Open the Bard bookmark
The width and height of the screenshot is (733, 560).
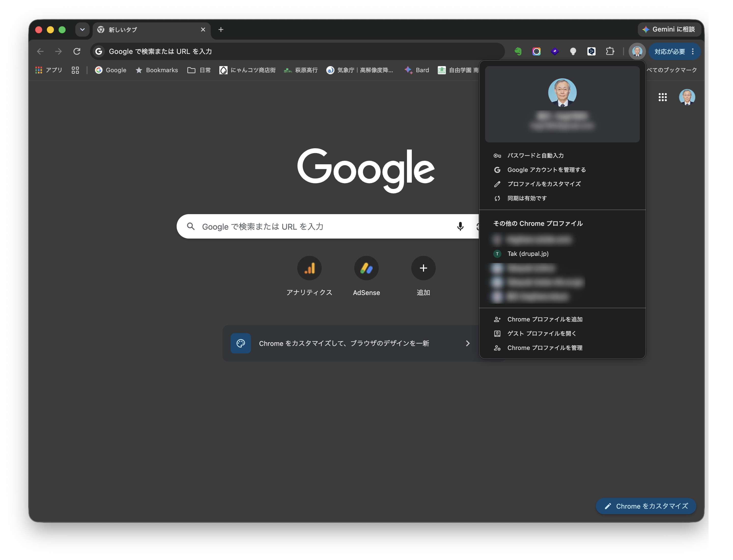(x=417, y=70)
